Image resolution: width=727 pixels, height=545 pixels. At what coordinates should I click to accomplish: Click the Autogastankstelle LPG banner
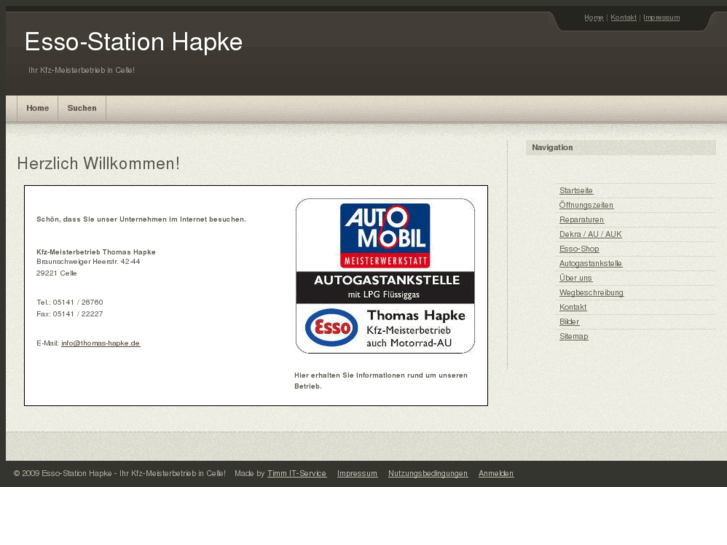tap(385, 287)
